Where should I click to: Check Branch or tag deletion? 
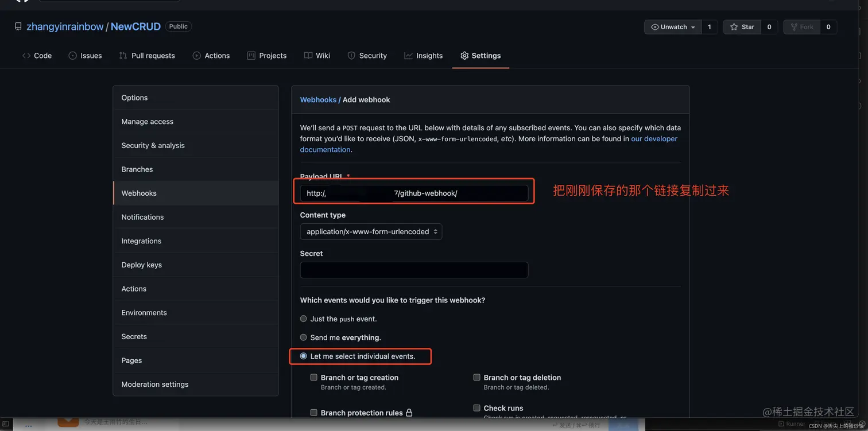coord(477,377)
